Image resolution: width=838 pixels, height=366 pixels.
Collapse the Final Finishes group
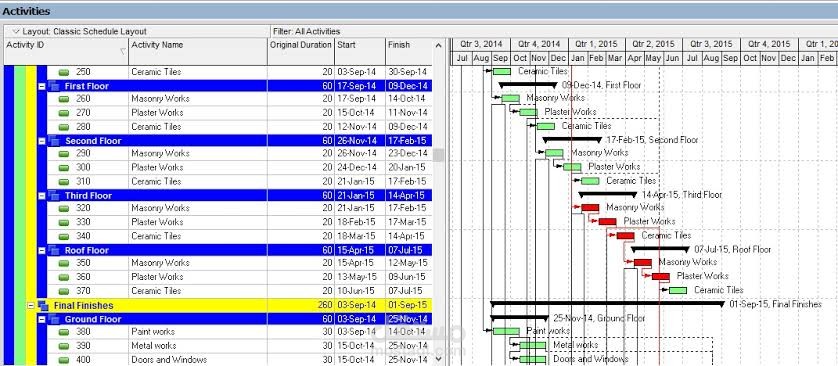coord(30,306)
